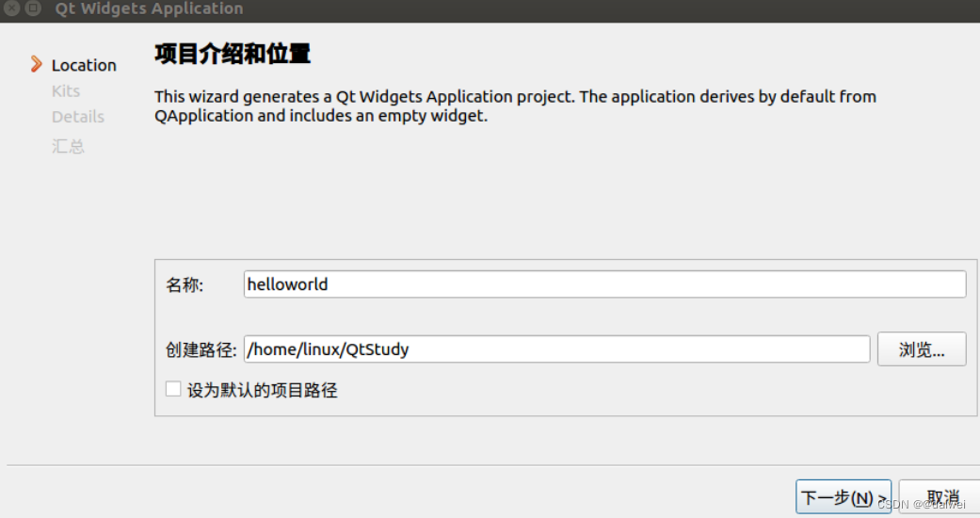Click the 创建路径: label

[x=201, y=349]
